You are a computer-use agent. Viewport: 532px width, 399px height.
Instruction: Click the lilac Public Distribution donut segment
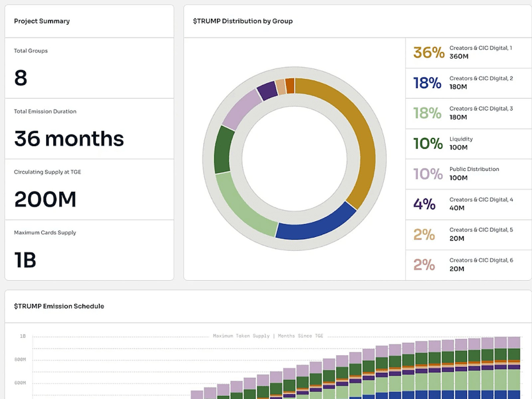(241, 109)
